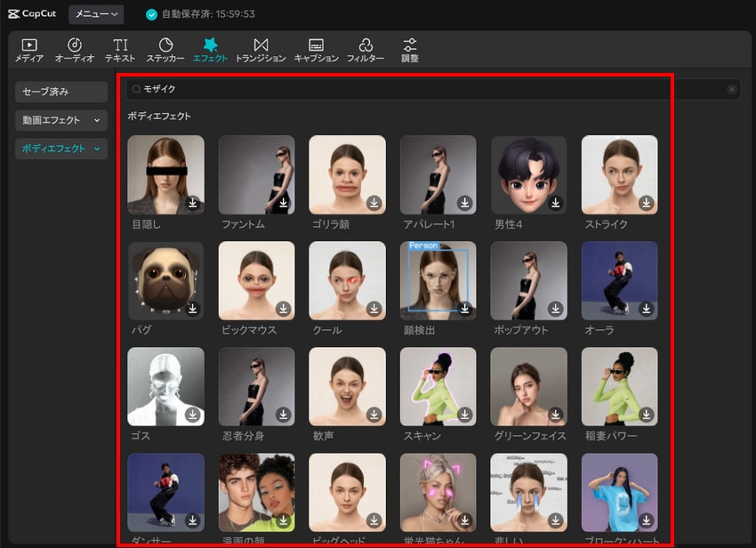Open the キャプション captions tool
The width and height of the screenshot is (756, 548).
[316, 50]
